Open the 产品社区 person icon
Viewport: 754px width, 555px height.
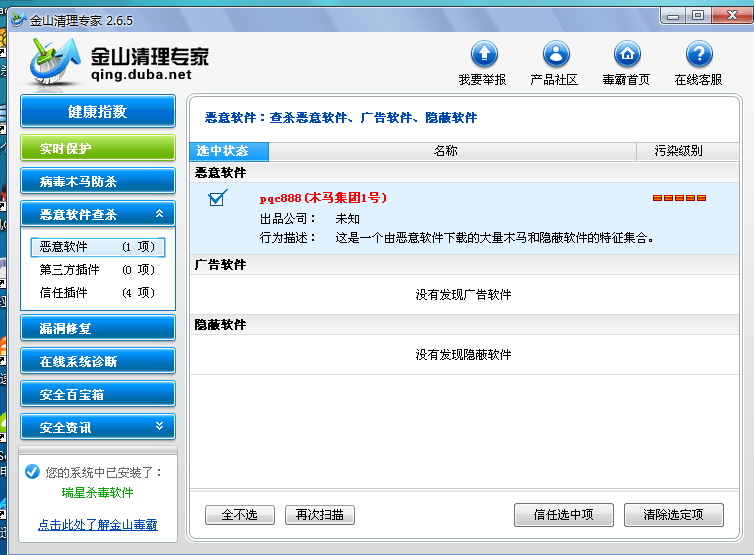pos(556,53)
